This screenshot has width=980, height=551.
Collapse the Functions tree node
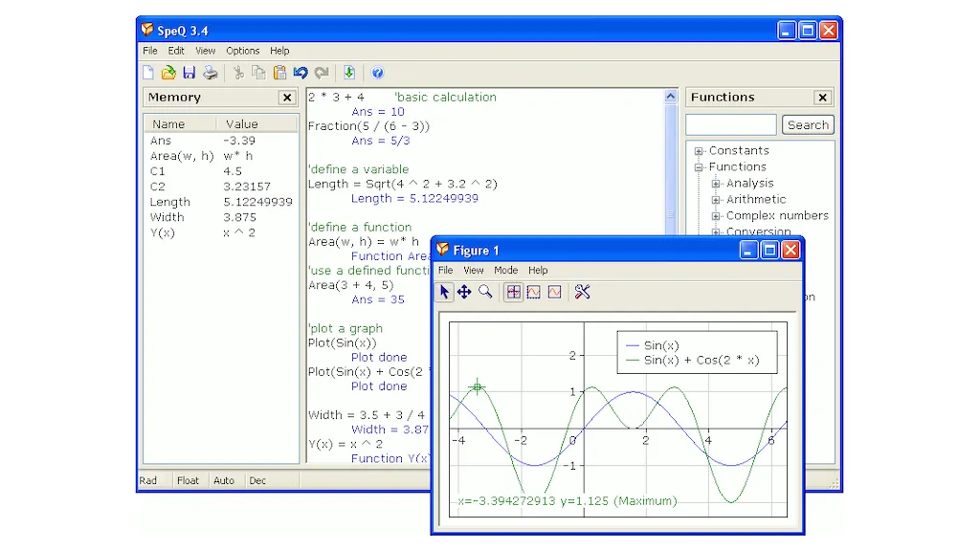pyautogui.click(x=699, y=167)
